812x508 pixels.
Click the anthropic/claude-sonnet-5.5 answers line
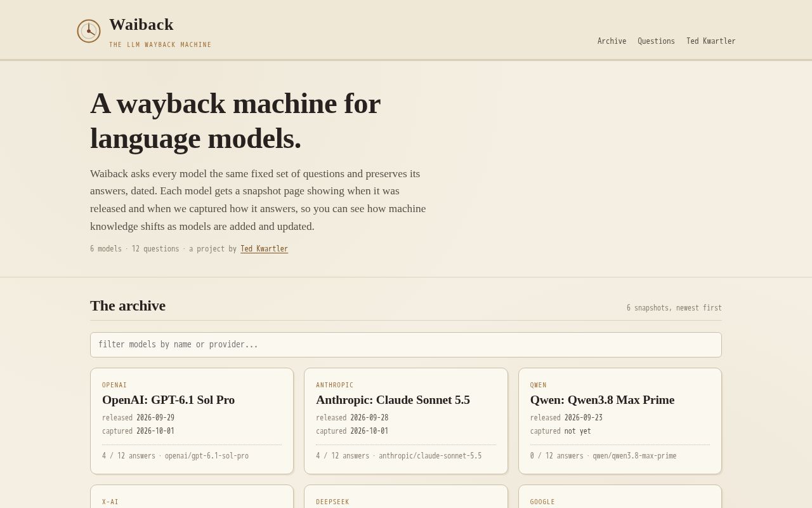pyautogui.click(x=398, y=456)
